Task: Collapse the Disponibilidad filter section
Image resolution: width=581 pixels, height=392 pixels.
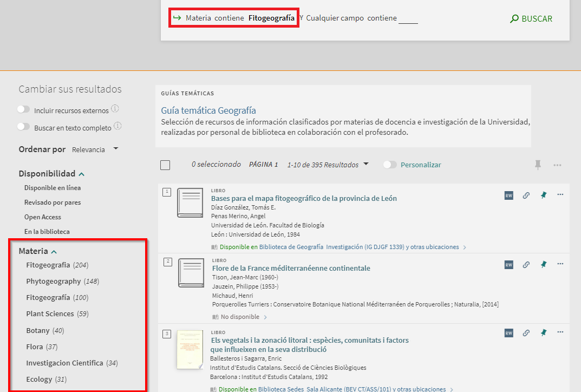Action: tap(82, 174)
